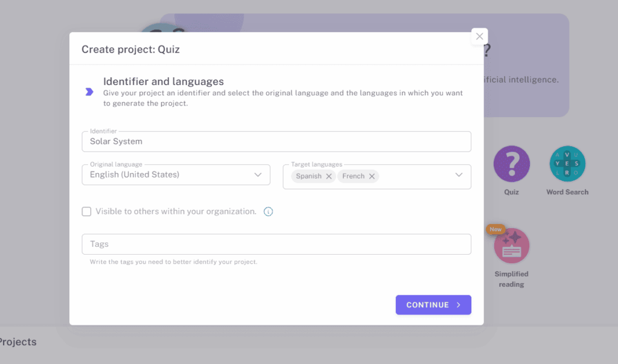The image size is (618, 364).
Task: Select the purple Quiz question-mark icon
Action: pos(511,164)
